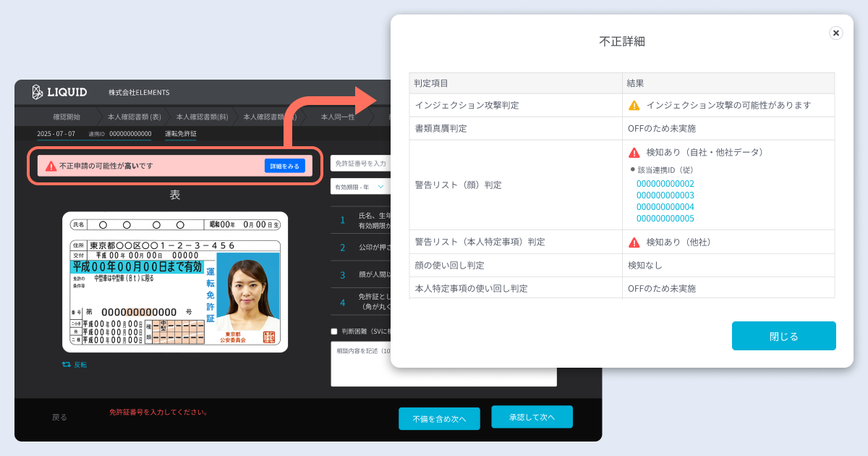Open linked ID 000000000002
The height and width of the screenshot is (456, 868).
[665, 184]
